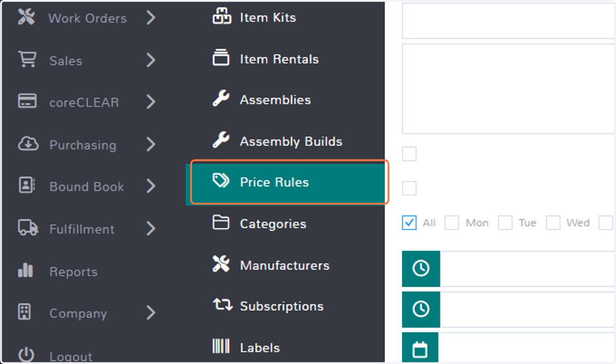Click the Item Rentals stack icon

[221, 58]
